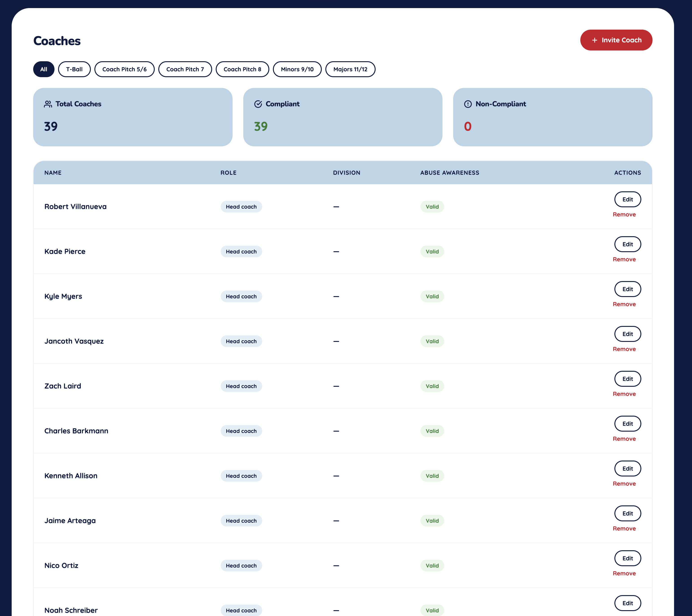This screenshot has height=616, width=692.
Task: Click the Name column header
Action: click(x=53, y=173)
